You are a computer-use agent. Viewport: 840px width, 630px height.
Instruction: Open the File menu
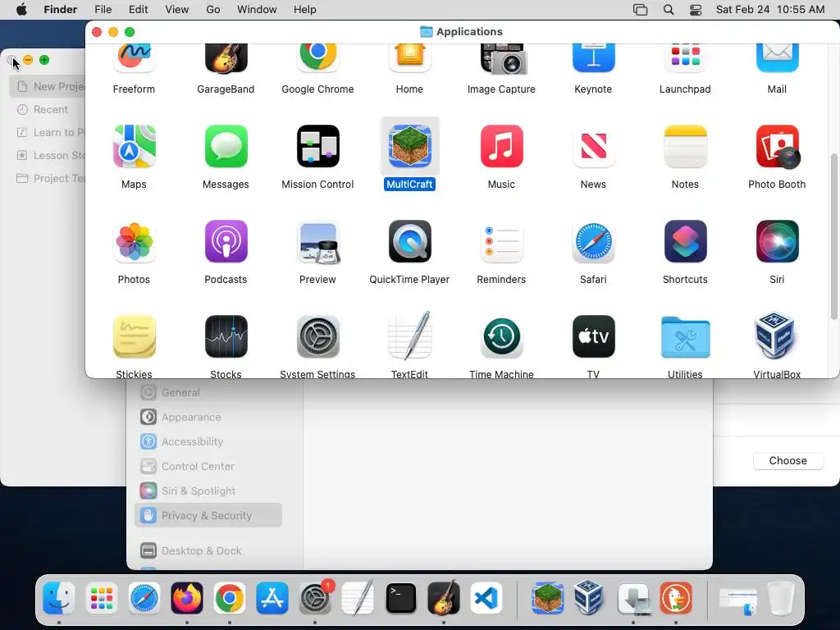coord(103,10)
